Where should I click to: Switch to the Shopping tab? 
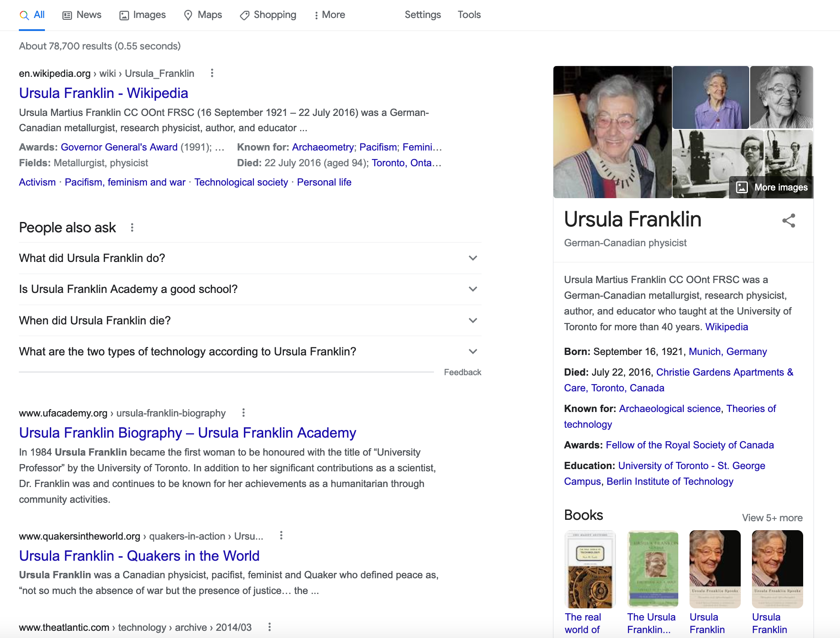tap(268, 15)
